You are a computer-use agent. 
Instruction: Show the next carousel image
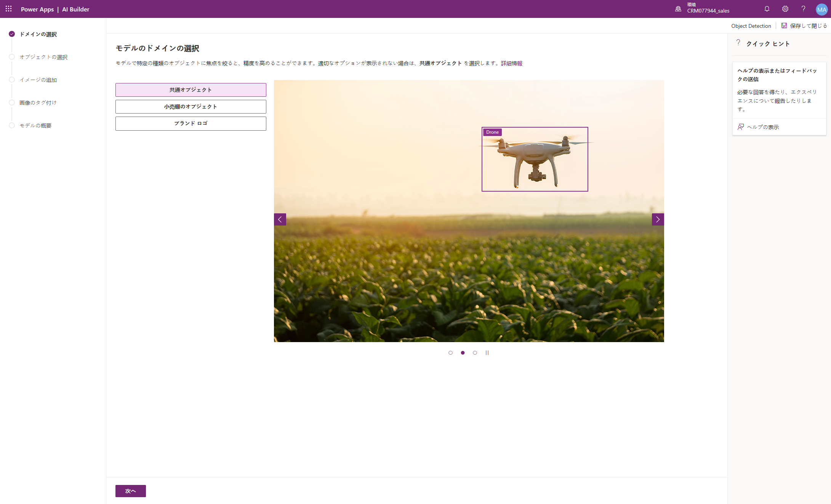[658, 219]
